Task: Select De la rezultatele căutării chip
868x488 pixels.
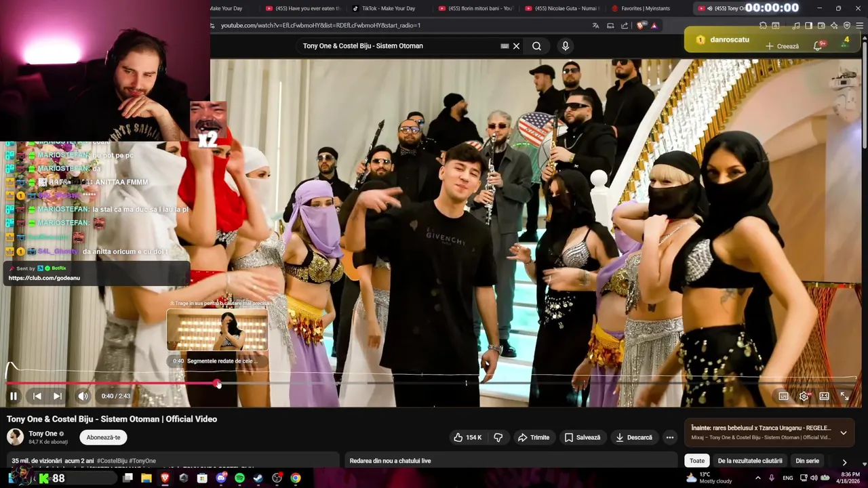Action: (750, 461)
